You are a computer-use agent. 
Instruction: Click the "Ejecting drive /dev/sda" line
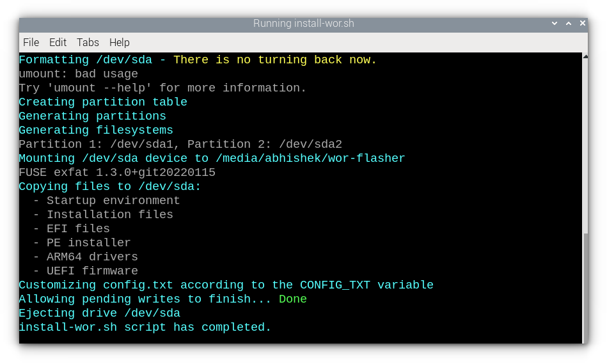coord(99,313)
